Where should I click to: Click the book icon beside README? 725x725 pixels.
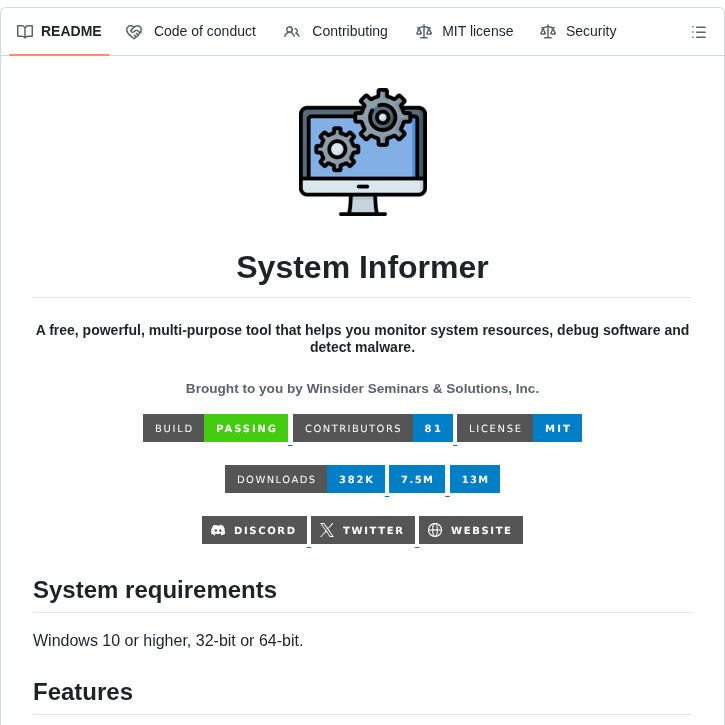pyautogui.click(x=25, y=32)
